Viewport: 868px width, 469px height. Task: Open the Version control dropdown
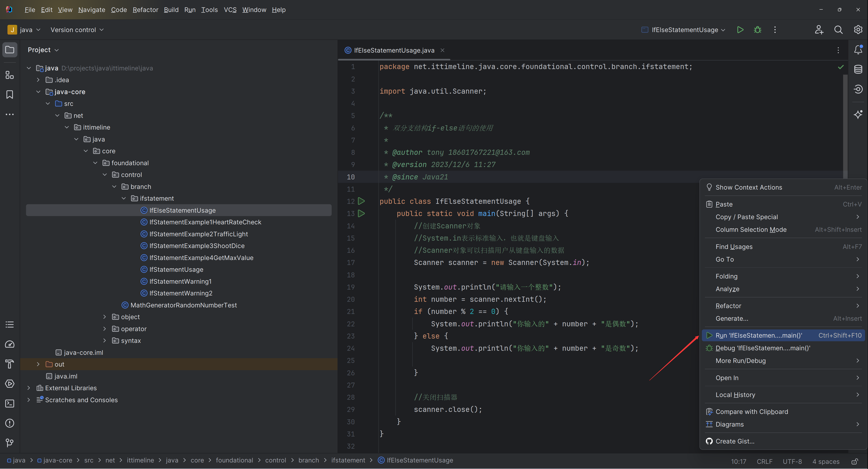[77, 30]
